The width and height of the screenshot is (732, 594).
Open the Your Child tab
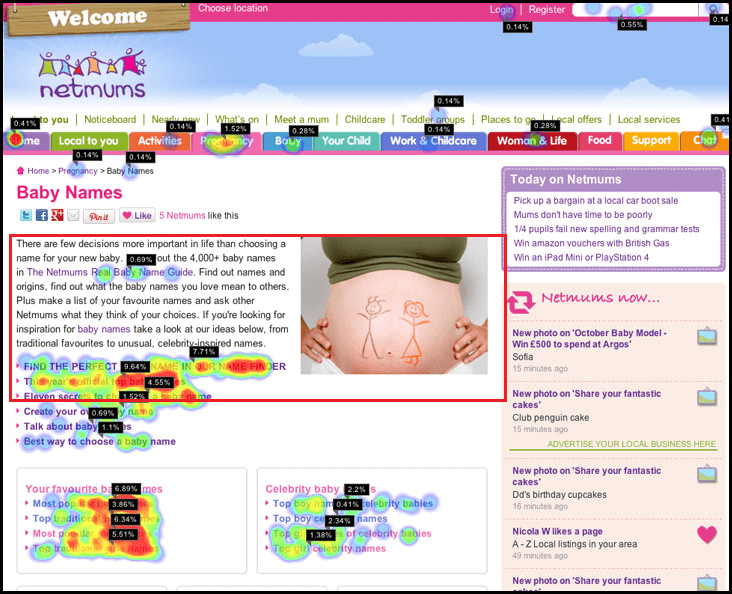[x=346, y=141]
